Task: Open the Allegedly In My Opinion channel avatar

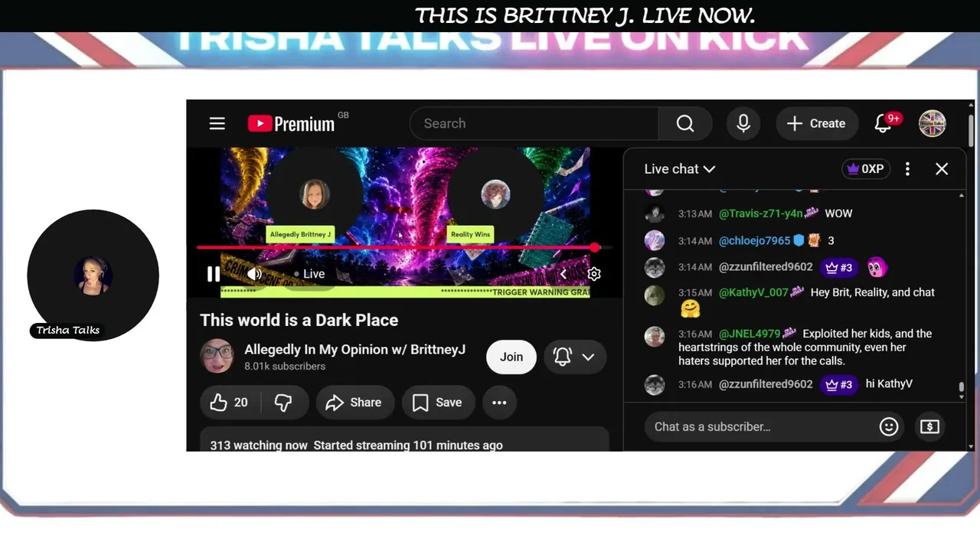Action: coord(217,357)
